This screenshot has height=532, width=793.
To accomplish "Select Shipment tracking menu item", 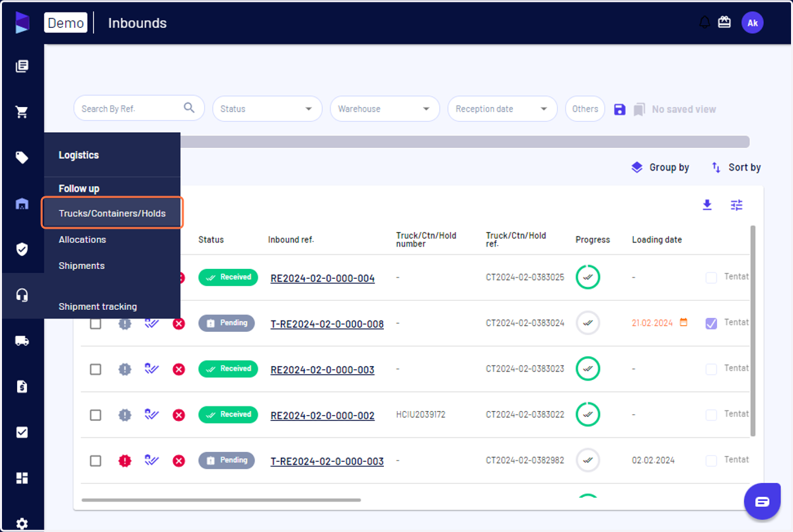I will pyautogui.click(x=98, y=307).
